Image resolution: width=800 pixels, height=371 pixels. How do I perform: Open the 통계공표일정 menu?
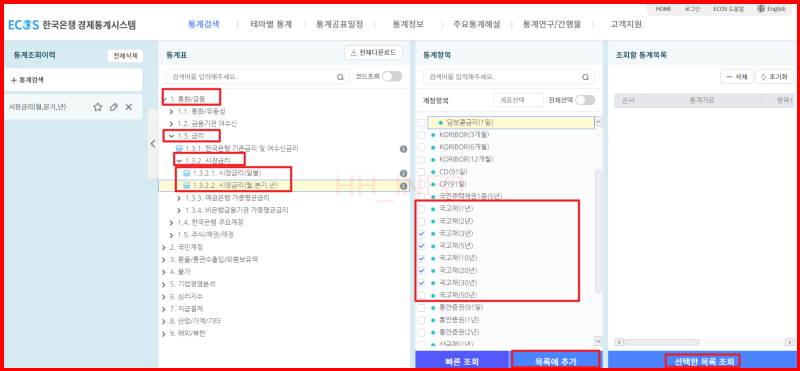click(x=339, y=24)
